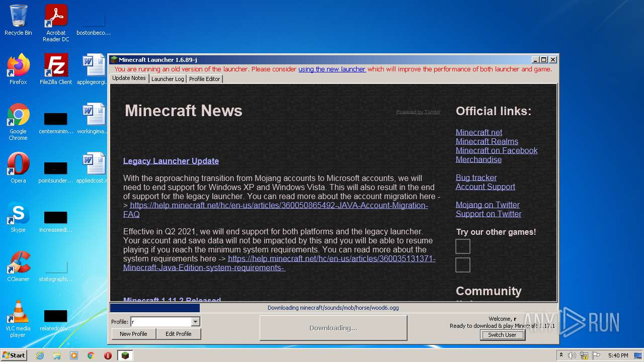Follow the 'using the new launcher' link
The height and width of the screenshot is (362, 644).
point(332,69)
